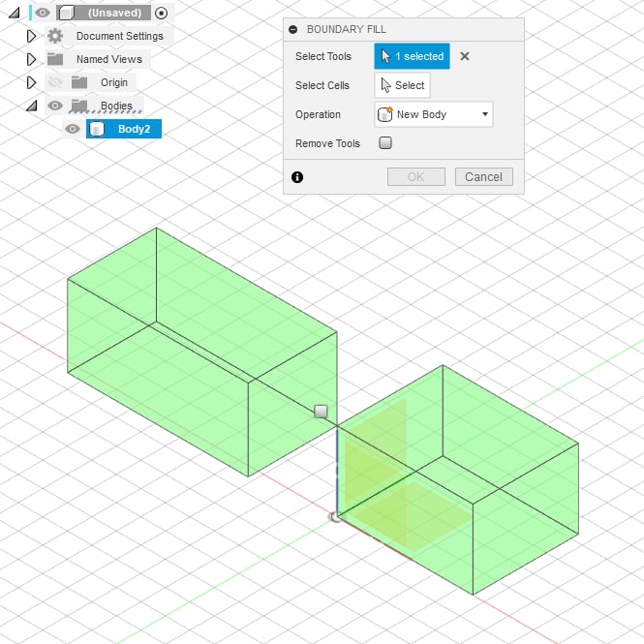
Task: Expand the Named Views node
Action: 31,59
